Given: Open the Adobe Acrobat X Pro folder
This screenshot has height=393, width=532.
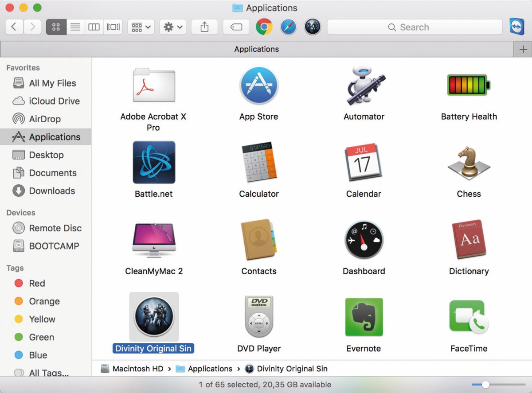Looking at the screenshot, I should pyautogui.click(x=154, y=85).
